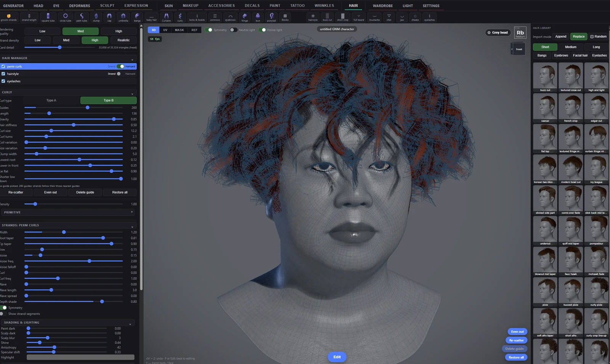Select the clump hair tool

(x=96, y=17)
